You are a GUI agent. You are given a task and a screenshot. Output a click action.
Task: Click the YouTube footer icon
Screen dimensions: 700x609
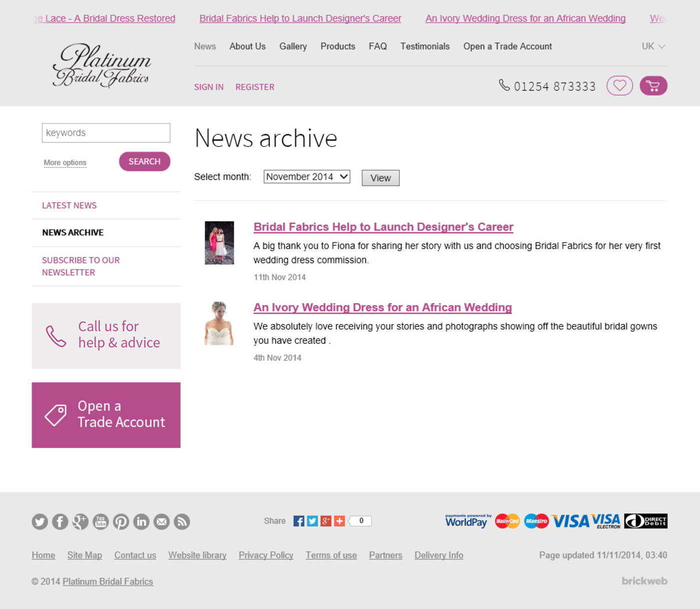(x=100, y=521)
